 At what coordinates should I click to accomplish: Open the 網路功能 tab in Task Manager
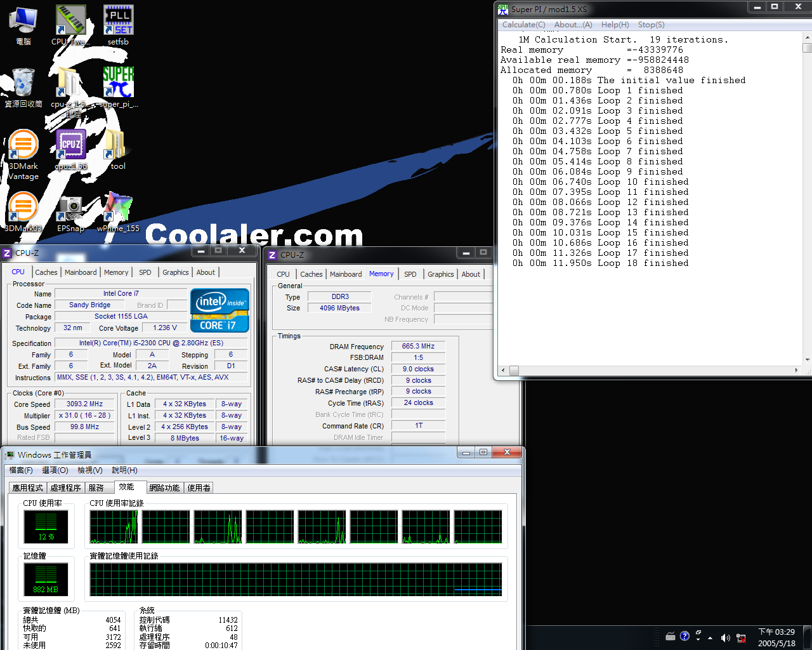click(x=165, y=488)
